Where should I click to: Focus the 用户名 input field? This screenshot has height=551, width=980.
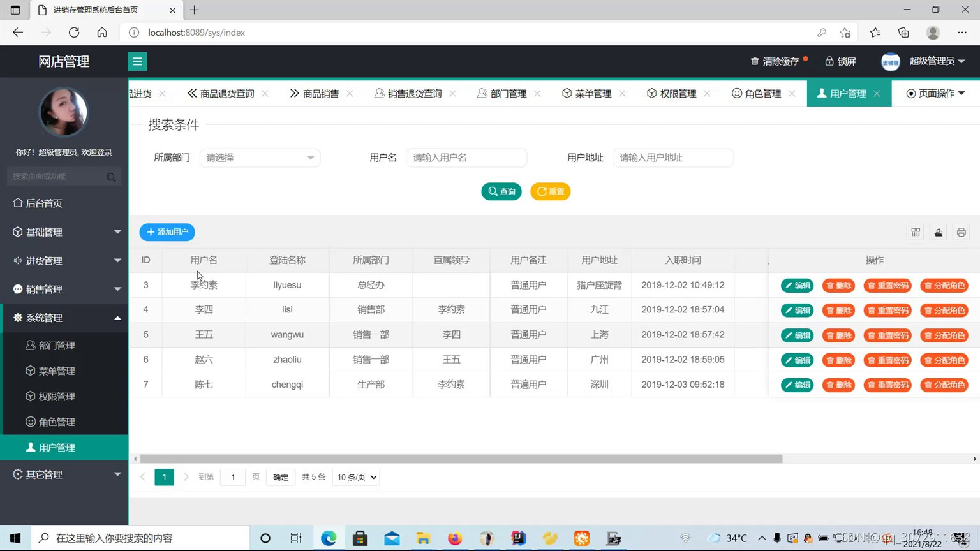point(466,158)
